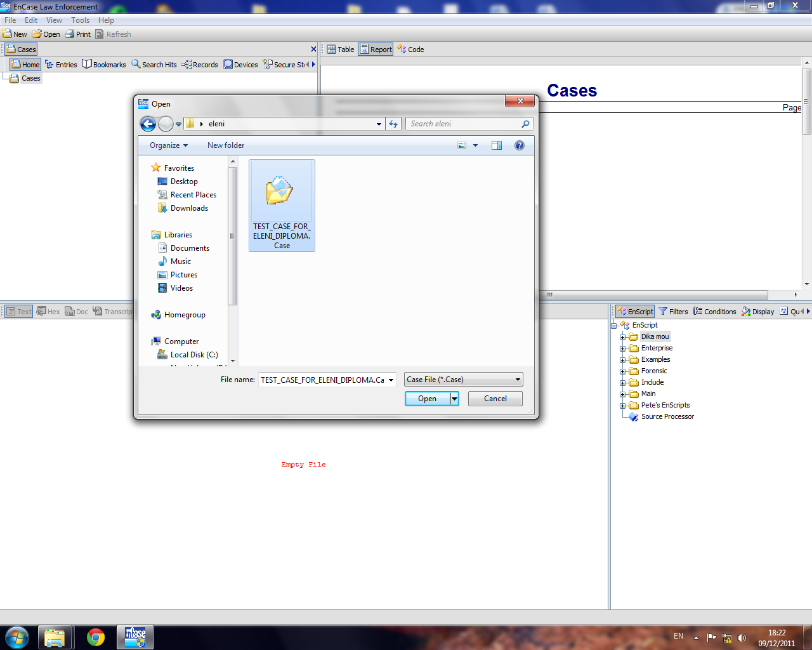Switch to the Entries tab

point(61,65)
